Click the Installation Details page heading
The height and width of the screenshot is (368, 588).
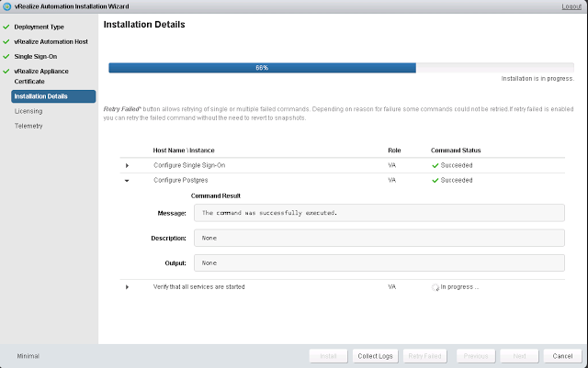(x=144, y=25)
